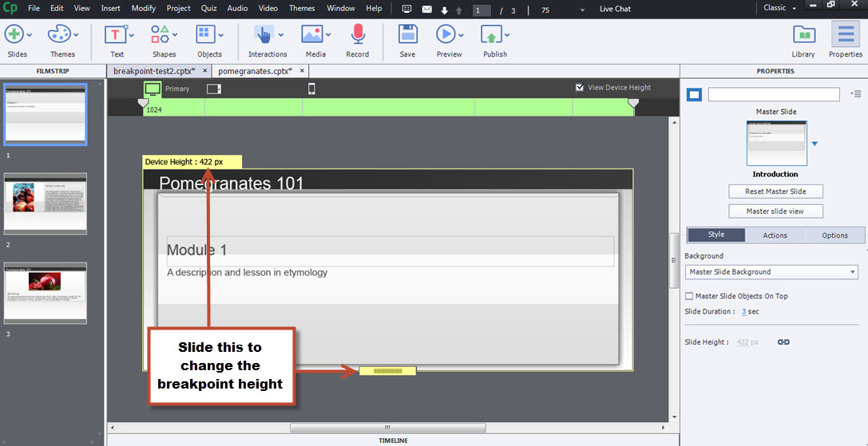
Task: Go to previous slide with up arrow
Action: coord(458,10)
